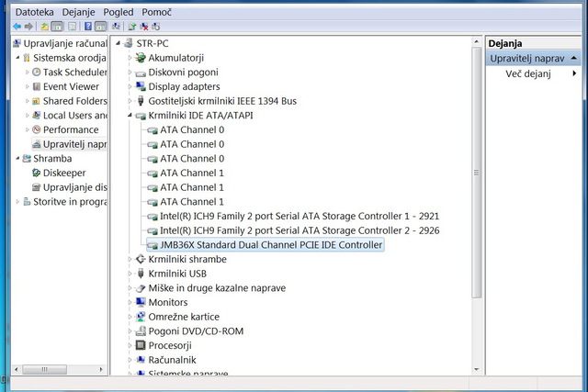
Task: Collapse the Sistemska orodja tree node
Action: pyautogui.click(x=15, y=58)
